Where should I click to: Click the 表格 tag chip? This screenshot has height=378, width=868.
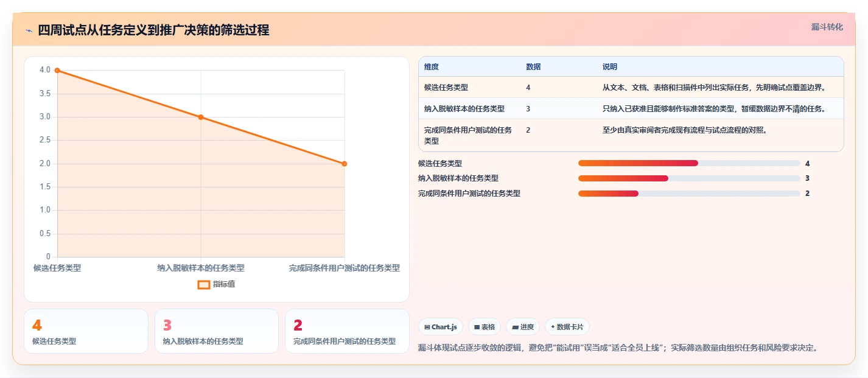pos(485,327)
